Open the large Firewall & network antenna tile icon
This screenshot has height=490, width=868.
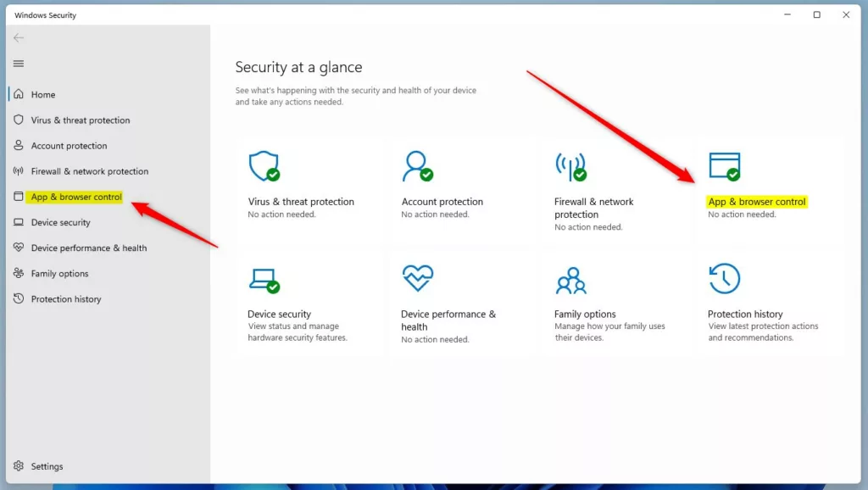tap(570, 167)
